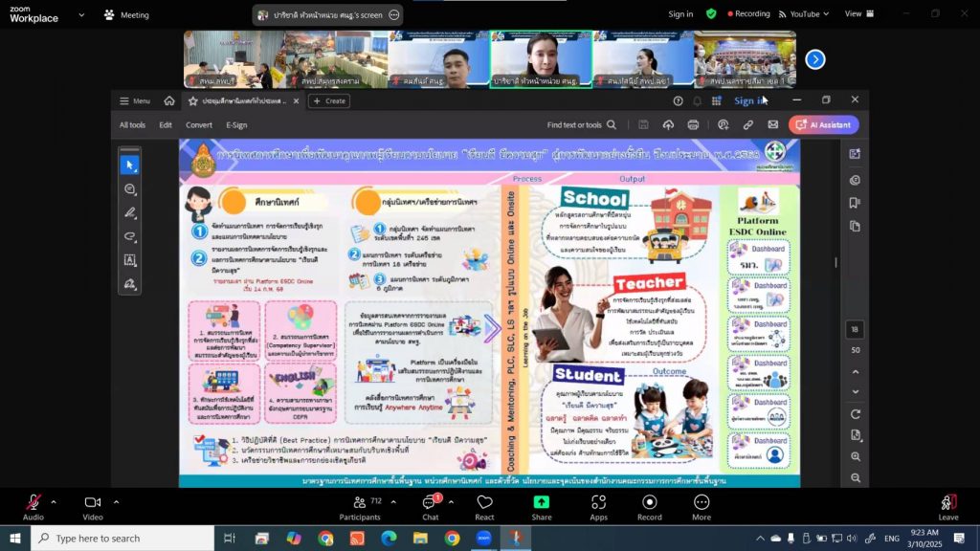Close the open PDF tab

(297, 100)
